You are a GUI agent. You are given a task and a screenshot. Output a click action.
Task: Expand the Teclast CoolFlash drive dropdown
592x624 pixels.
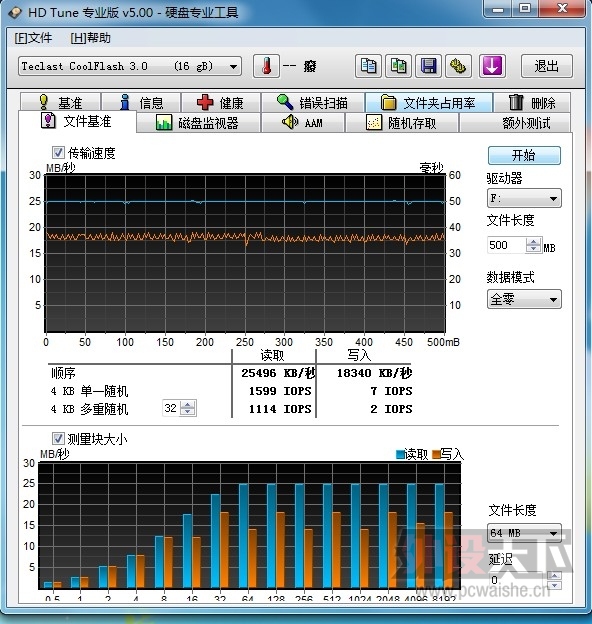tap(234, 66)
